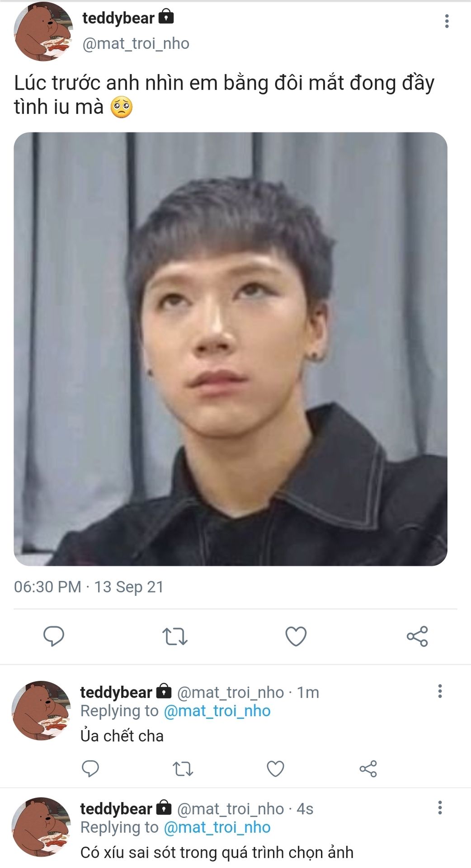Viewport: 471px width, 868px height.
Task: Open more options on the 4s reply
Action: tap(440, 808)
